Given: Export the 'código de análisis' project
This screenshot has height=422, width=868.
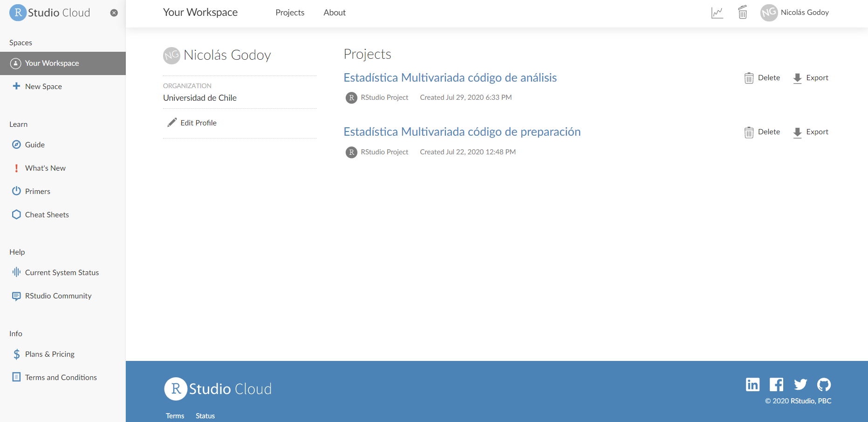Looking at the screenshot, I should (811, 78).
